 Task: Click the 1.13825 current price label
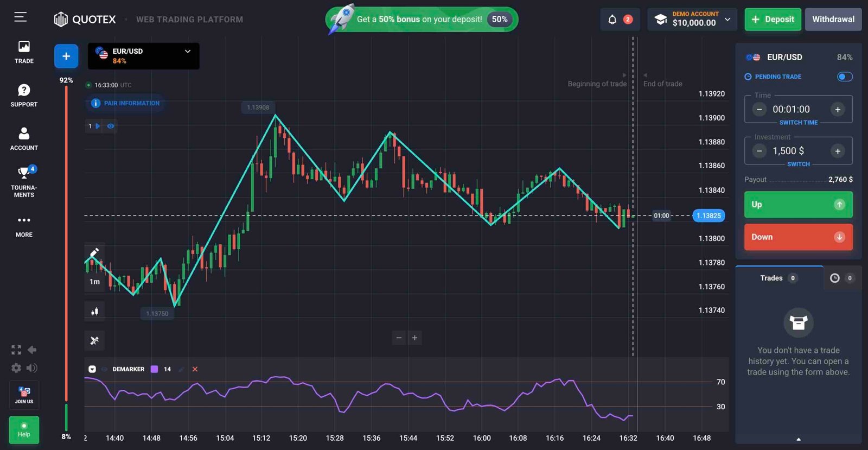click(x=709, y=216)
